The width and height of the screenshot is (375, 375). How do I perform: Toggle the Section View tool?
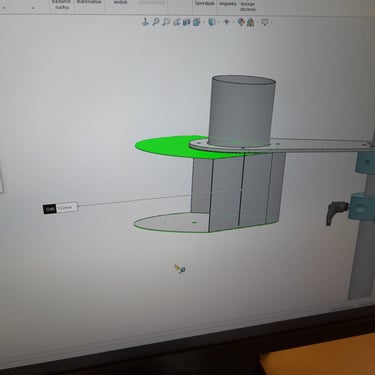(x=186, y=22)
